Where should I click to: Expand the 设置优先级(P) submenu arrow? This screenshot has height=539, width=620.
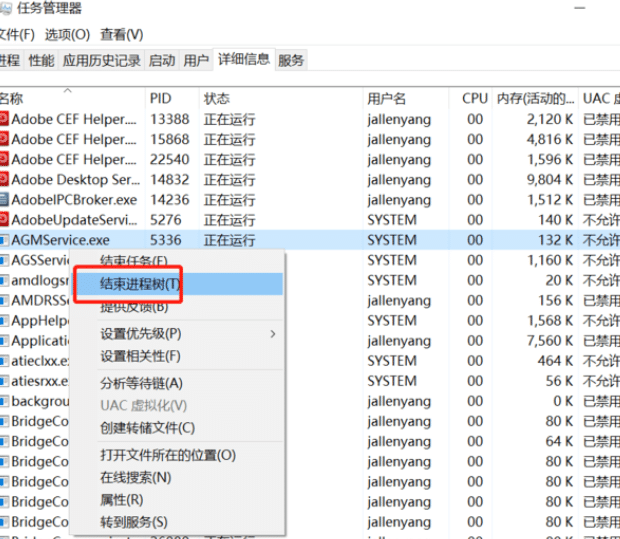273,334
